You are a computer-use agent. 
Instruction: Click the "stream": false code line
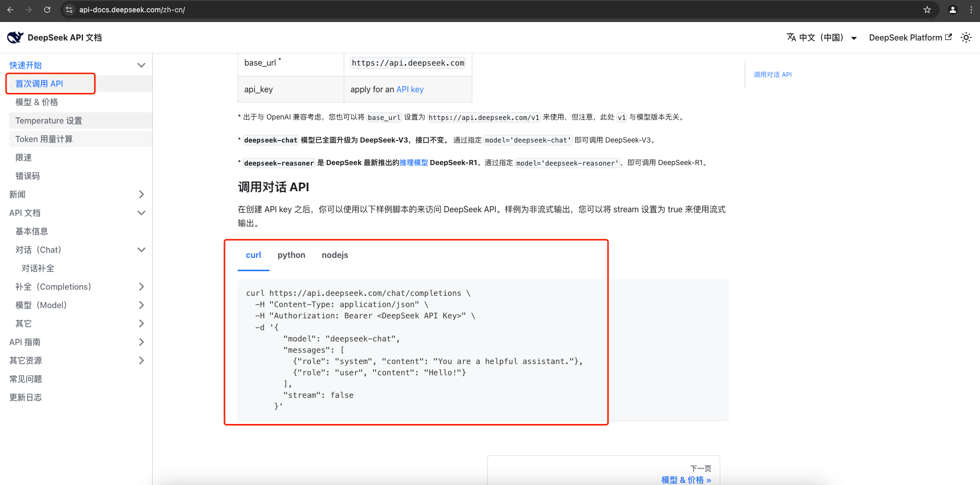coord(318,395)
